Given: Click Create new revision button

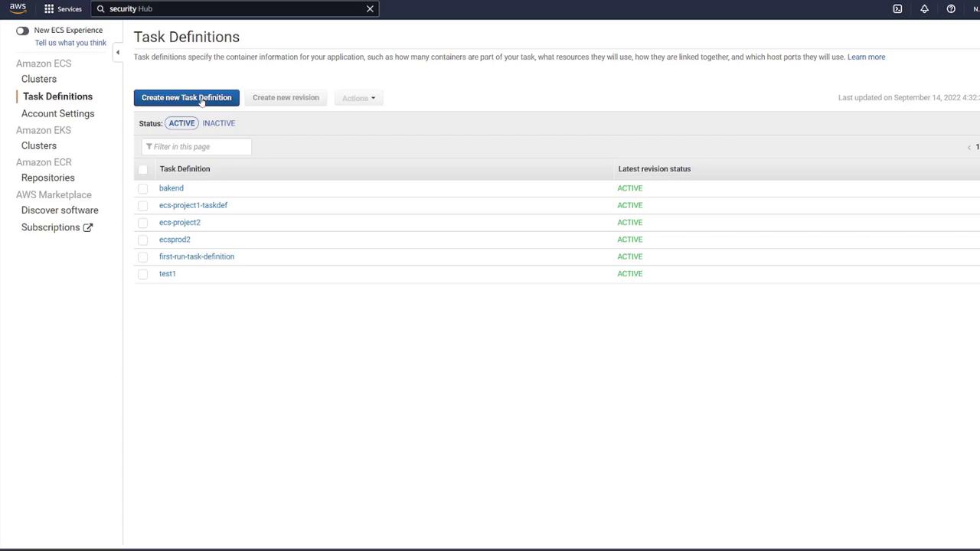Looking at the screenshot, I should click(286, 98).
